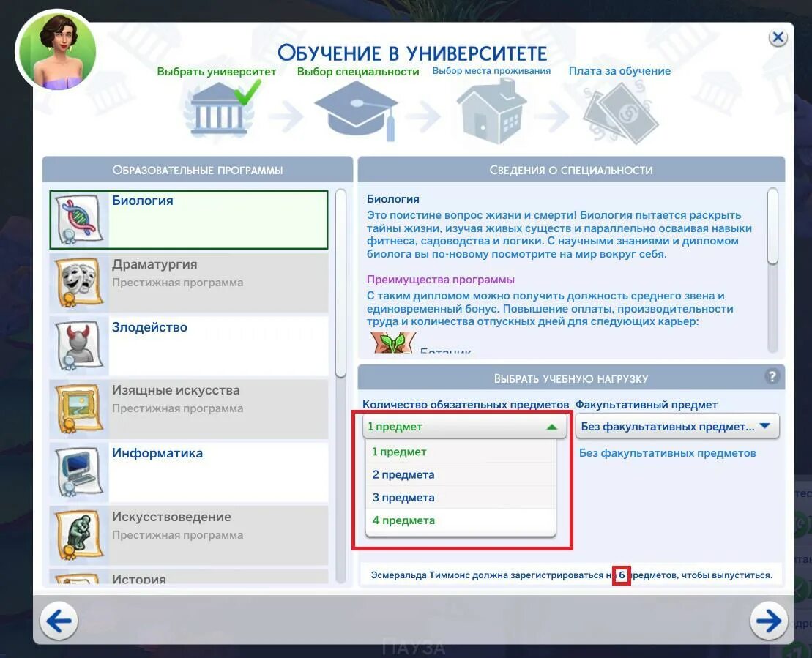Image resolution: width=812 pixels, height=658 pixels.
Task: Choose 1 предмет from the list
Action: click(461, 452)
